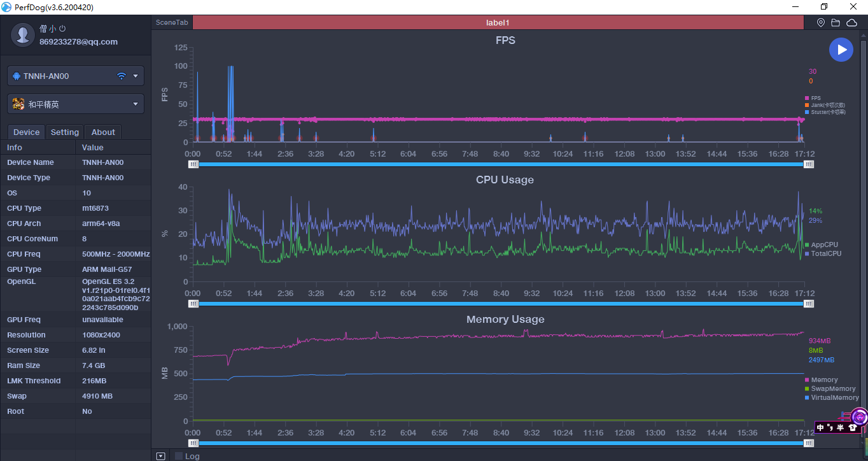Viewport: 868px width, 461px height.
Task: Click the user avatar icon
Action: point(24,34)
